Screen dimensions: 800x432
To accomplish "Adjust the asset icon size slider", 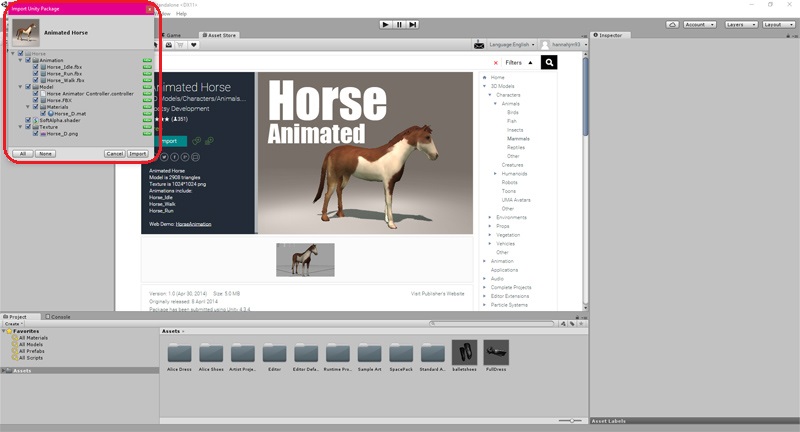I will pos(570,421).
